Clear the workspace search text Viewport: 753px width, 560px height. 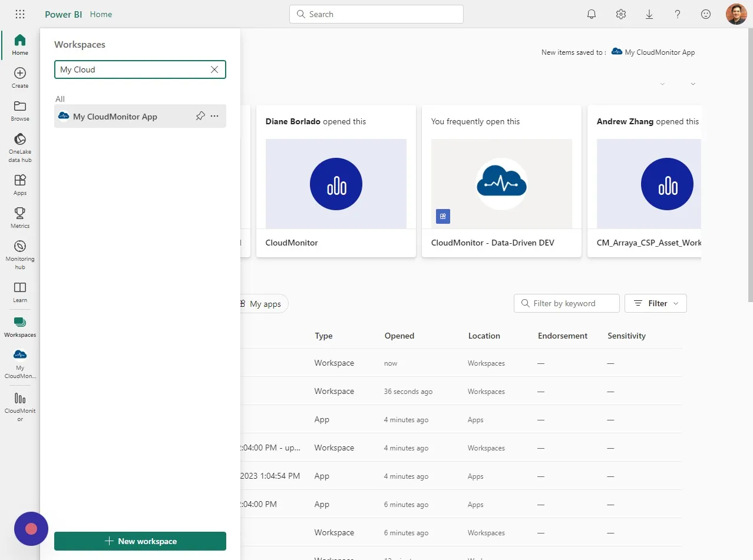pyautogui.click(x=214, y=69)
